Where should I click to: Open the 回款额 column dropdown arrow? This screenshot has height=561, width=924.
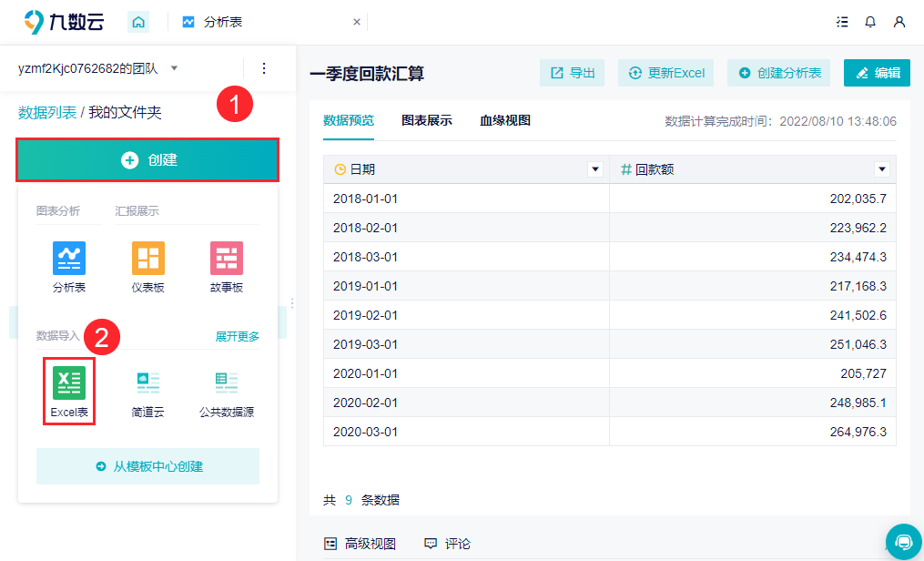point(881,169)
